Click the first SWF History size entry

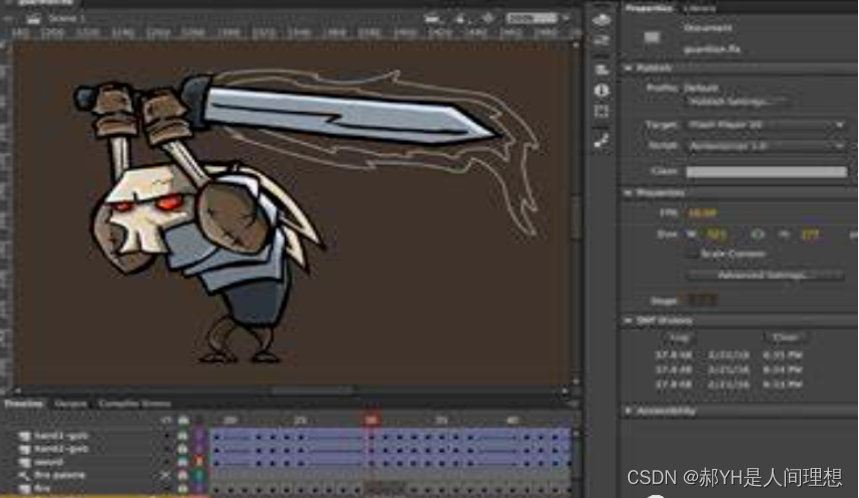tap(673, 355)
